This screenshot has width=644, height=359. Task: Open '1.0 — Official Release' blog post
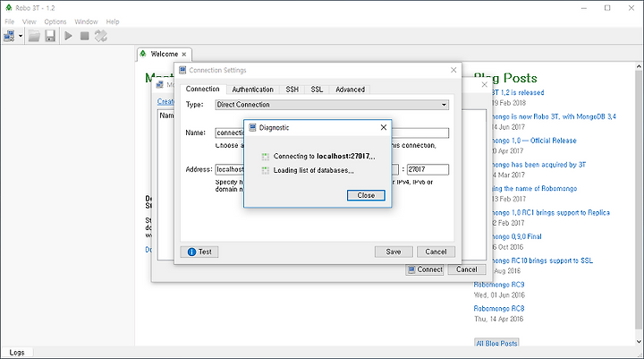(x=534, y=141)
